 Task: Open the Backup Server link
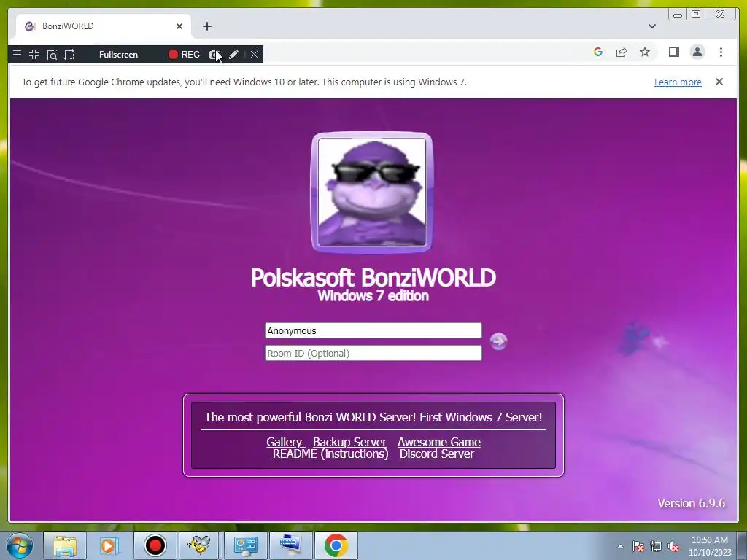point(349,442)
